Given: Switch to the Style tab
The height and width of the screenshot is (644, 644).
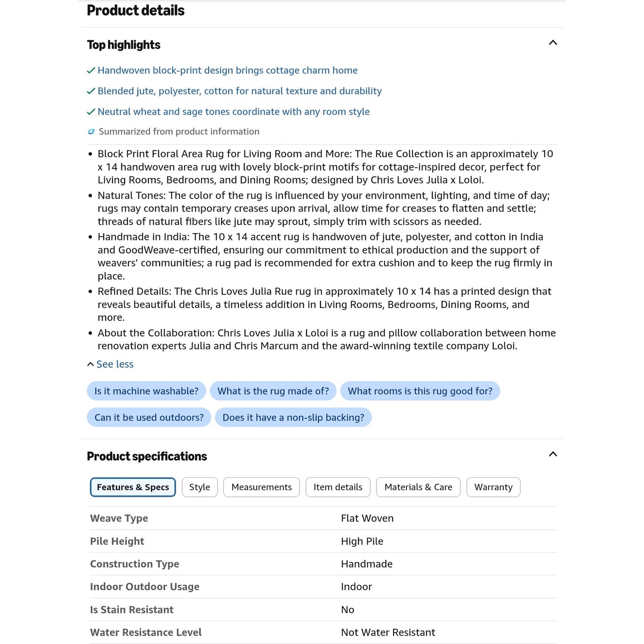Looking at the screenshot, I should (x=200, y=487).
